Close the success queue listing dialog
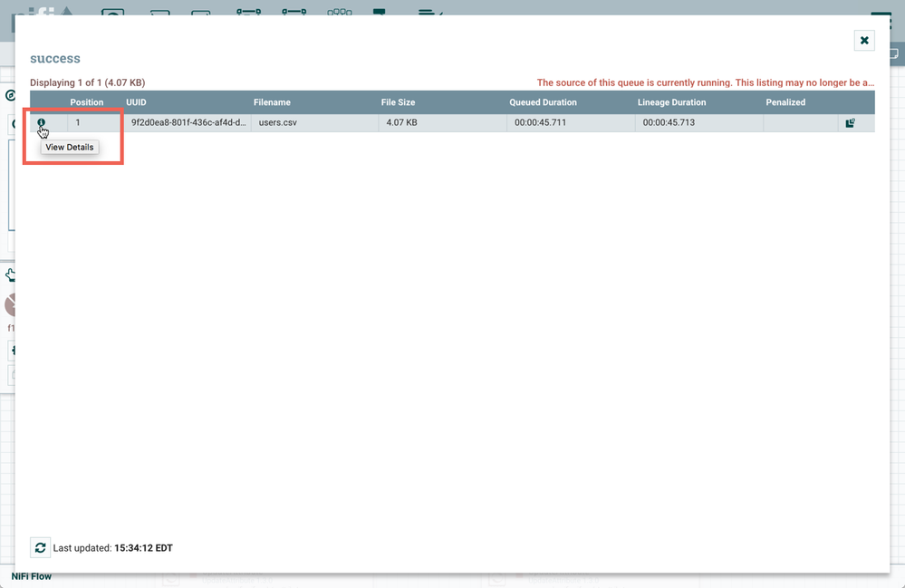The image size is (905, 588). [863, 40]
